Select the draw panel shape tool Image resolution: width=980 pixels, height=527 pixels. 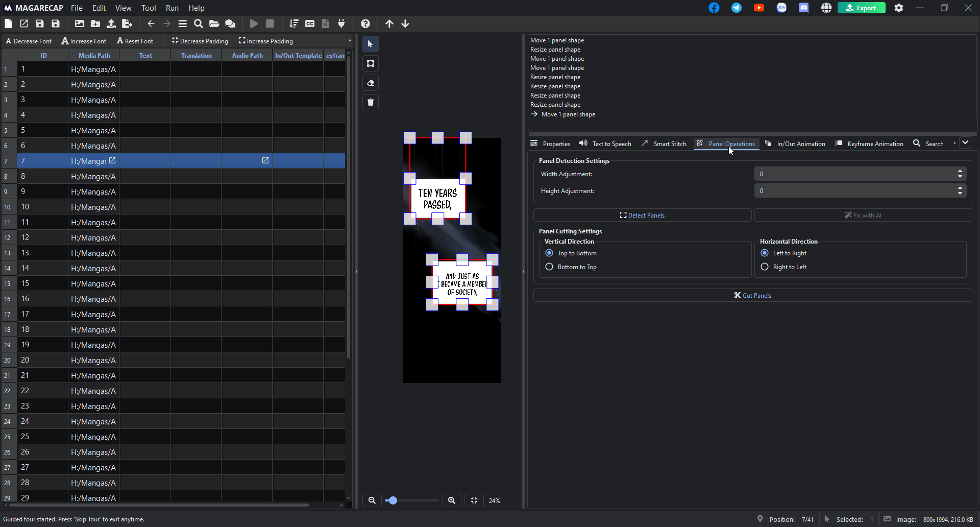click(x=371, y=63)
